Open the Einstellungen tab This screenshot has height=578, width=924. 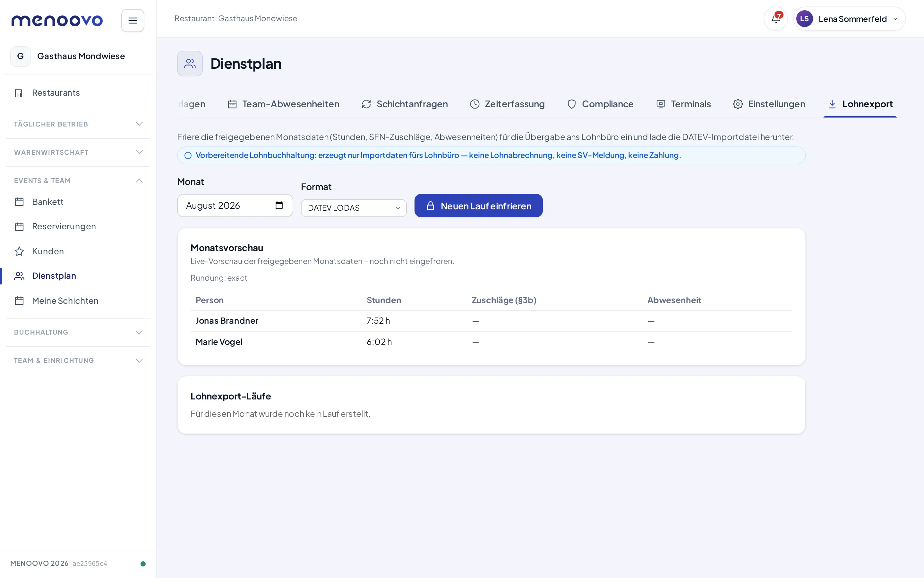(x=769, y=104)
